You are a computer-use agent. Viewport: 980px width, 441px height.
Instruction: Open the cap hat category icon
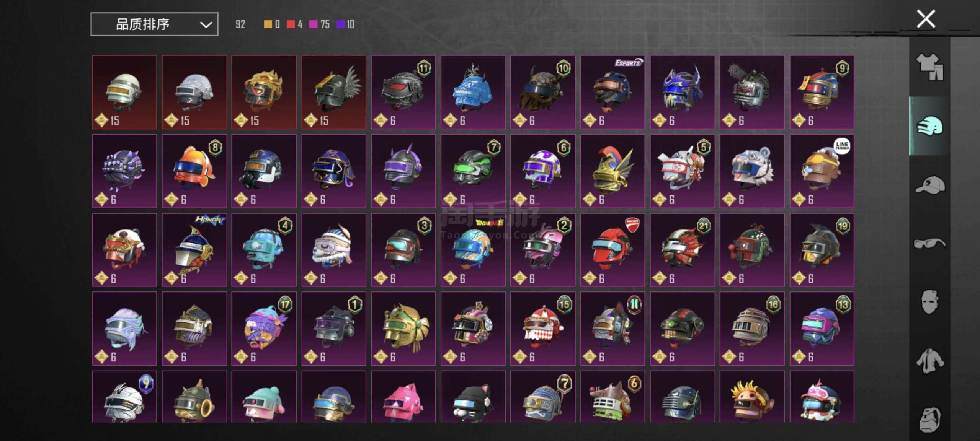click(x=929, y=185)
